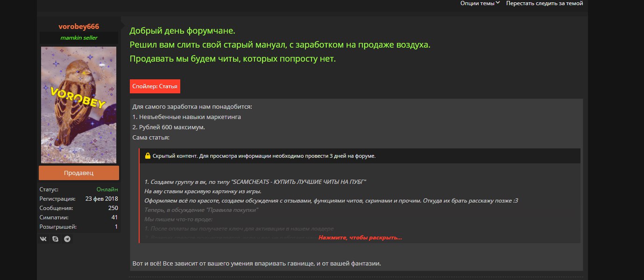Open vorobey666 username profile link
644x280 pixels.
pyautogui.click(x=79, y=27)
